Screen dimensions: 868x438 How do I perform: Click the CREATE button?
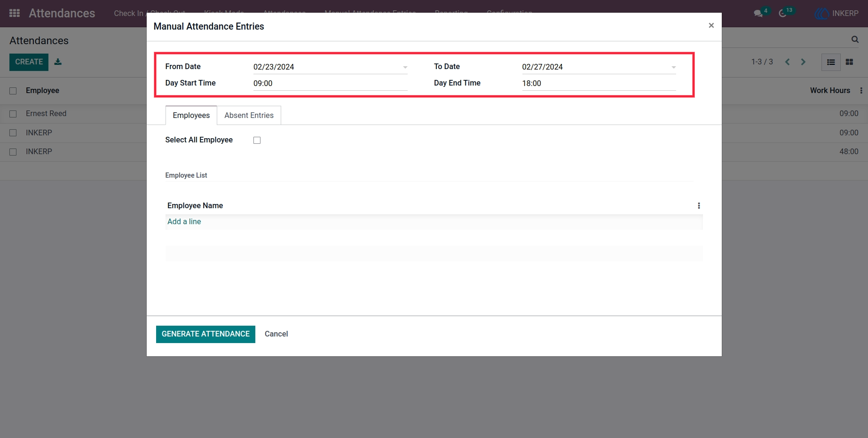[x=29, y=62]
